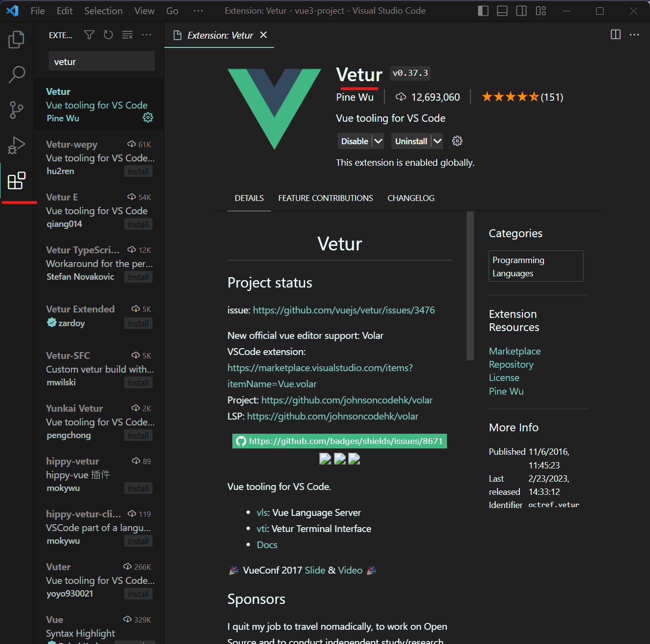Image resolution: width=650 pixels, height=644 pixels.
Task: Click the Vetur extension logo image
Action: click(274, 109)
